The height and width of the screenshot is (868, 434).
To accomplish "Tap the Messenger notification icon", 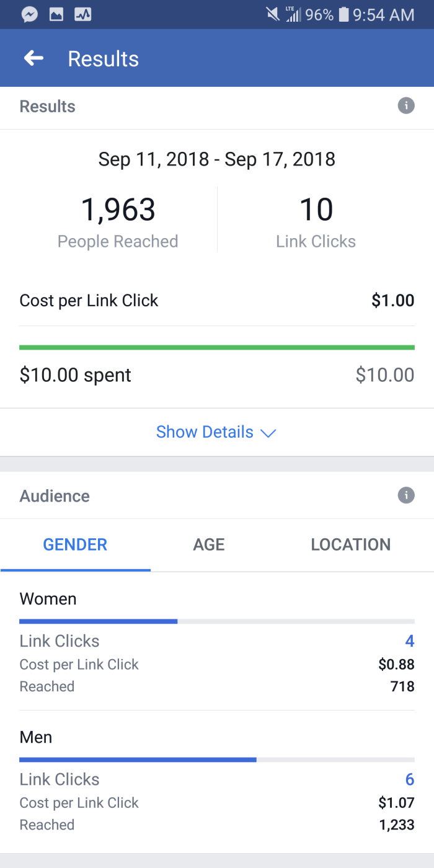I will coord(29,14).
